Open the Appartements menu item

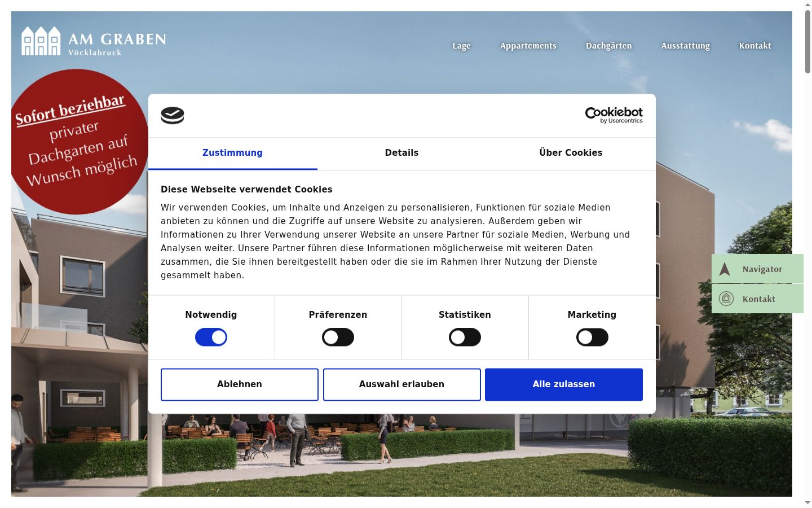click(x=528, y=46)
